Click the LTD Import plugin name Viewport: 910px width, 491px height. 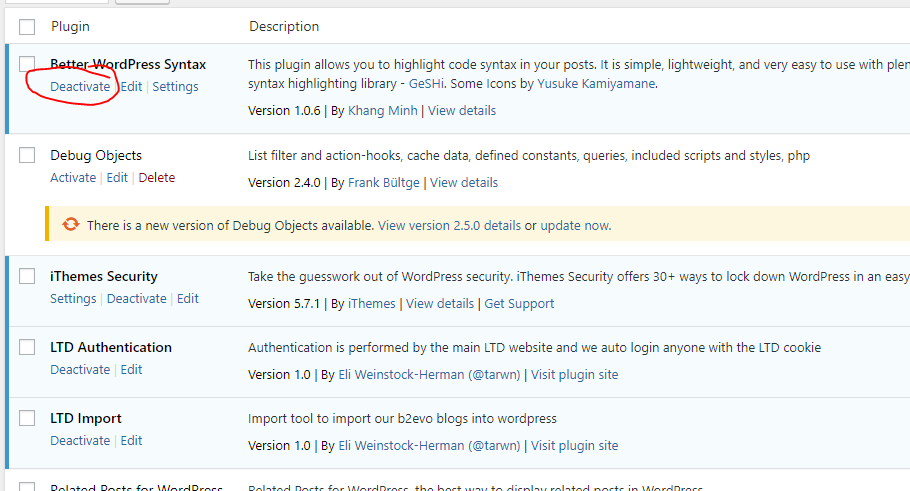(x=86, y=418)
